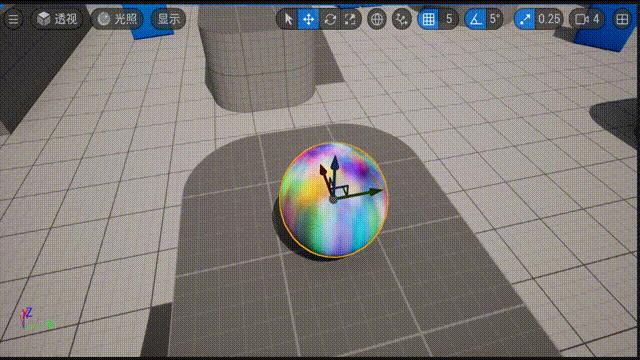Activate the rotate objects tool
This screenshot has height=360, width=640.
(x=330, y=19)
